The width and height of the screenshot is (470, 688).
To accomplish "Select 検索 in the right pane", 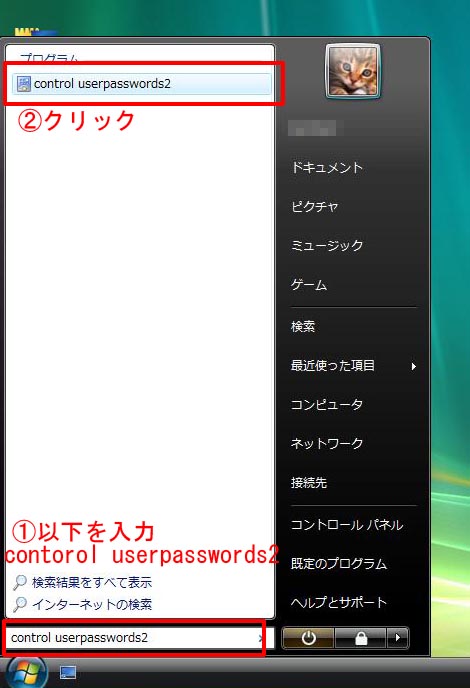I will tap(303, 326).
